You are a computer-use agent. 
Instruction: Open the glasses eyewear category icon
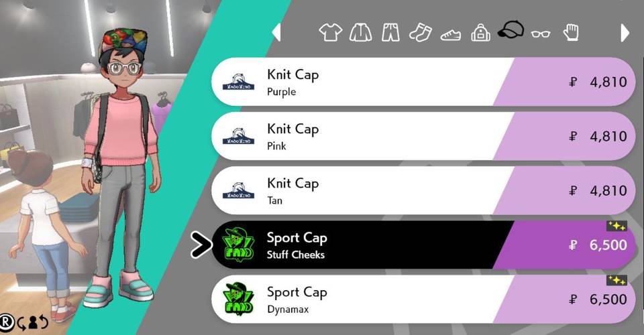click(541, 33)
